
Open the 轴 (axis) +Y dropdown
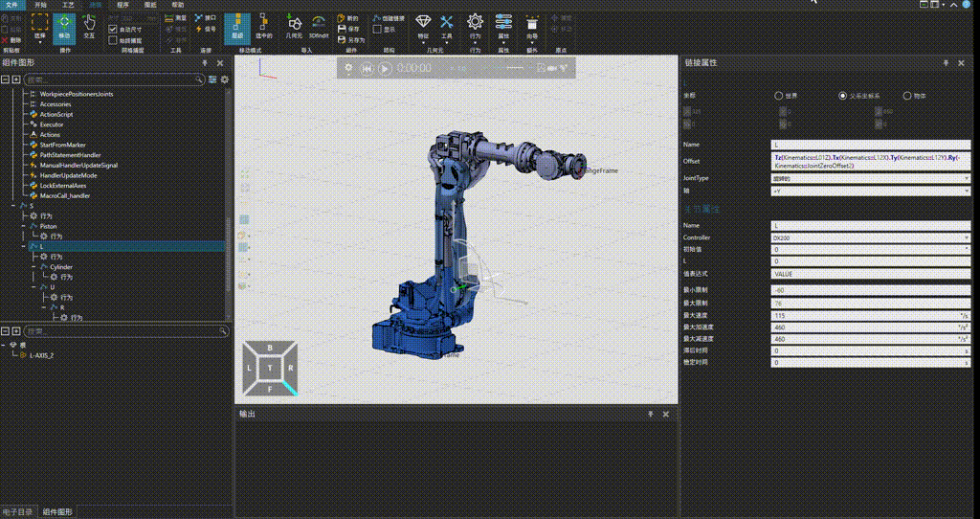(x=871, y=191)
